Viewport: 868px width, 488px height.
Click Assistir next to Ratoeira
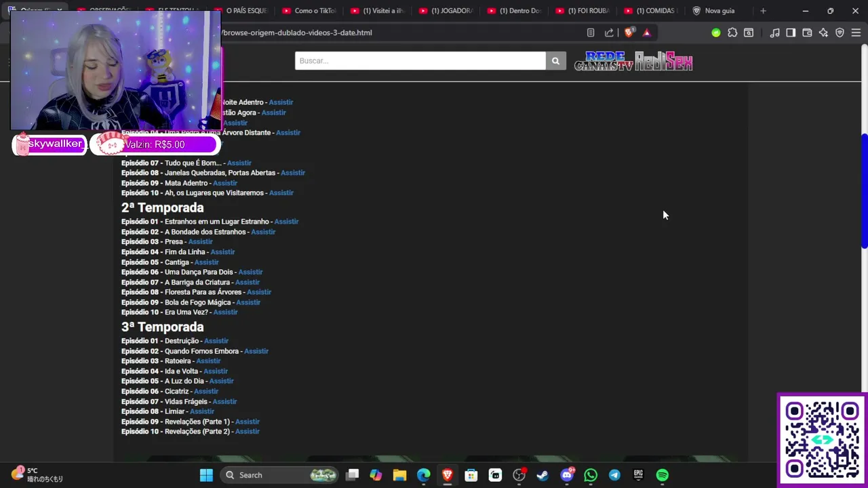pyautogui.click(x=208, y=361)
